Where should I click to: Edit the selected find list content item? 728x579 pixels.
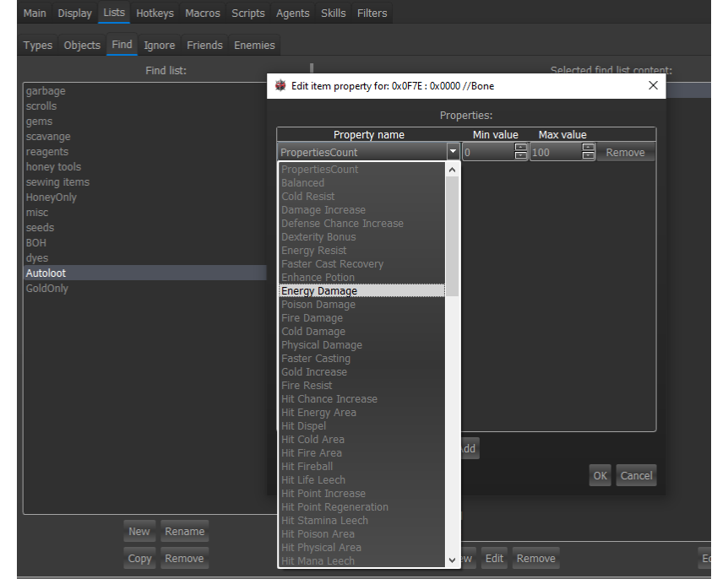coord(494,558)
